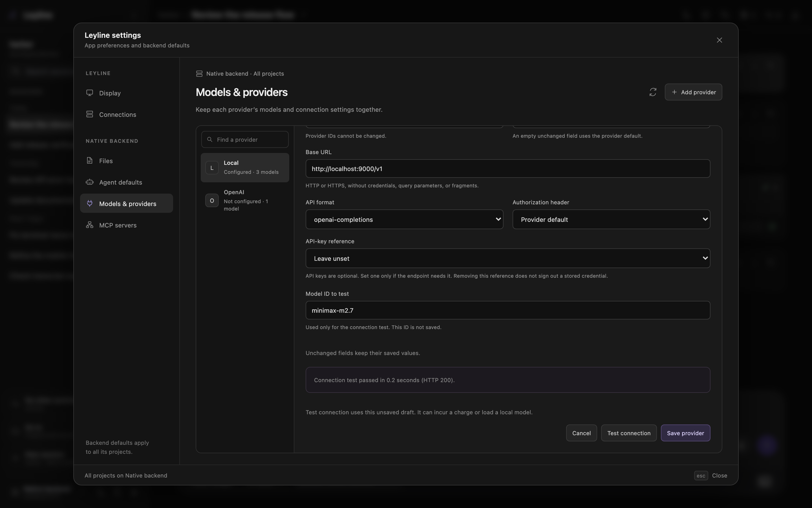This screenshot has height=508, width=812.
Task: Click the Cancel button
Action: click(581, 433)
